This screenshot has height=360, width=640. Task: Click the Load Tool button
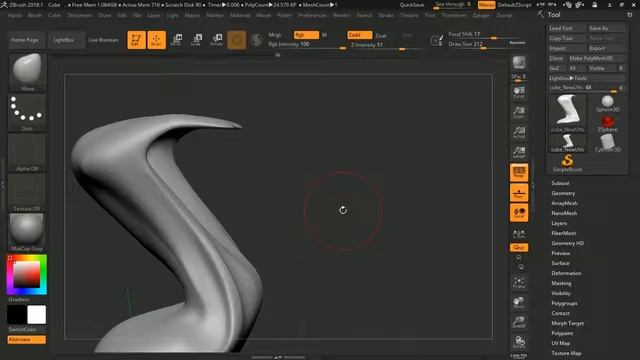[x=567, y=28]
